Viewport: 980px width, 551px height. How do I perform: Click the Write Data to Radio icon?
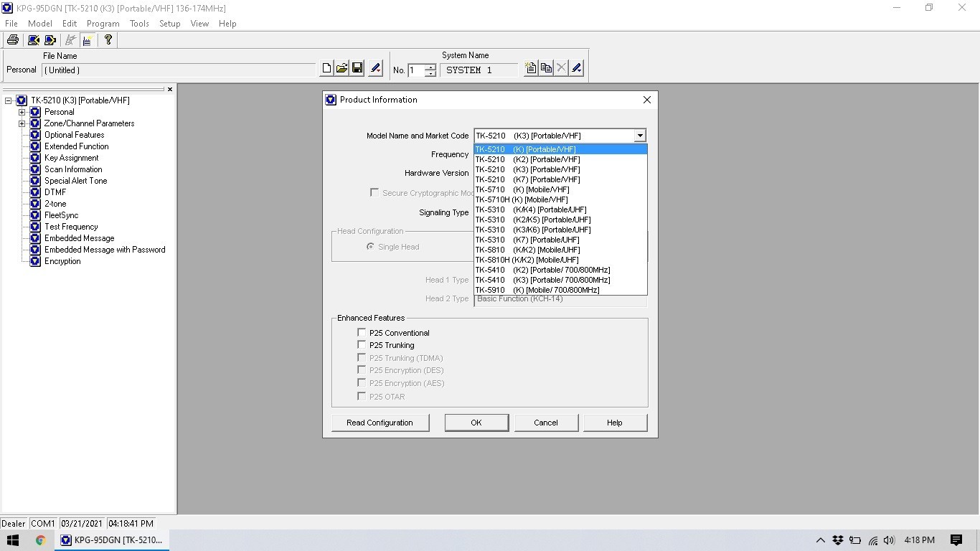click(x=50, y=40)
